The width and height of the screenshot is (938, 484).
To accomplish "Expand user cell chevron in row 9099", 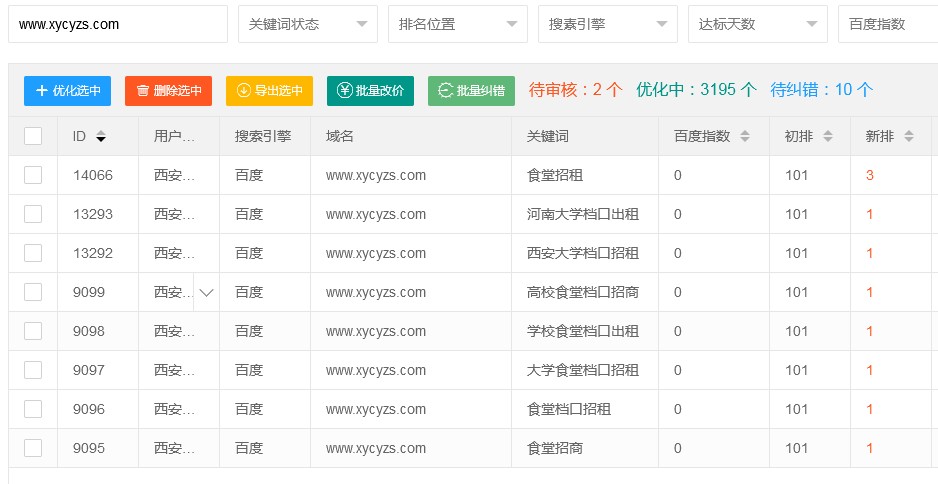I will [207, 293].
